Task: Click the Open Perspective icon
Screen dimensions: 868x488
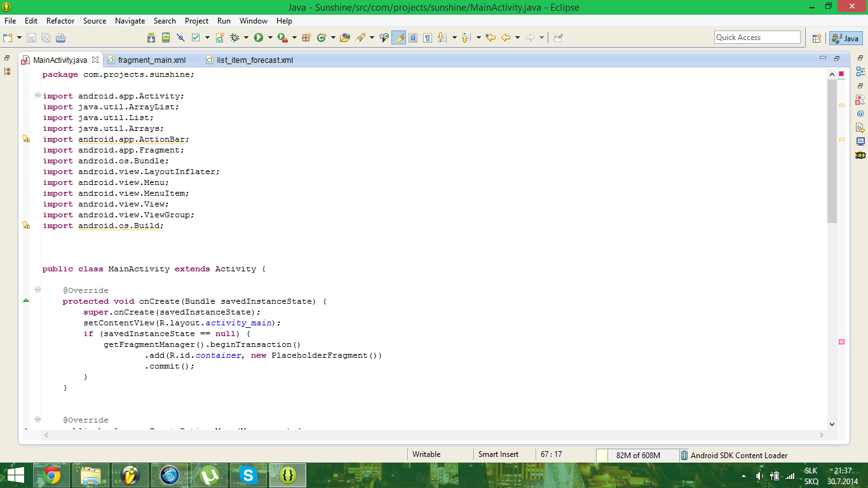Action: pyautogui.click(x=817, y=38)
